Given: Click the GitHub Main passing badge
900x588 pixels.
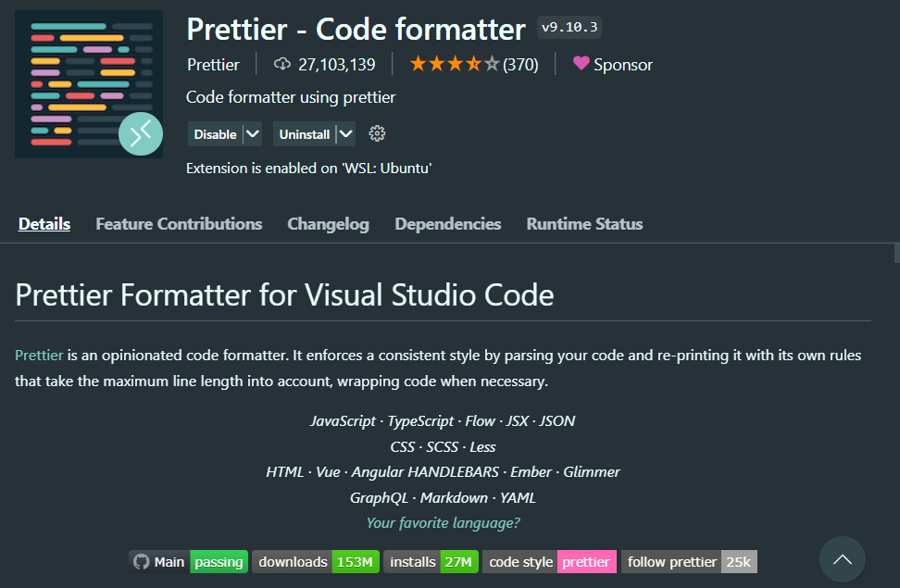Looking at the screenshot, I should (x=188, y=561).
